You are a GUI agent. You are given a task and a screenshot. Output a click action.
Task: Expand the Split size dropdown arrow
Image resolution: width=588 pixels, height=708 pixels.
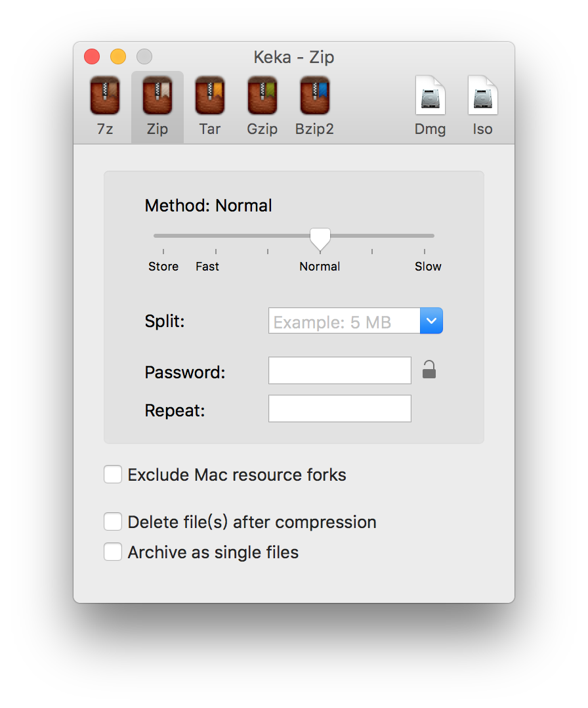pyautogui.click(x=431, y=321)
